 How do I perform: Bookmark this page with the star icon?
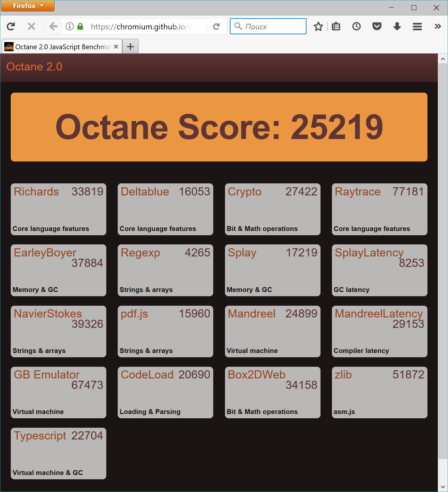318,26
